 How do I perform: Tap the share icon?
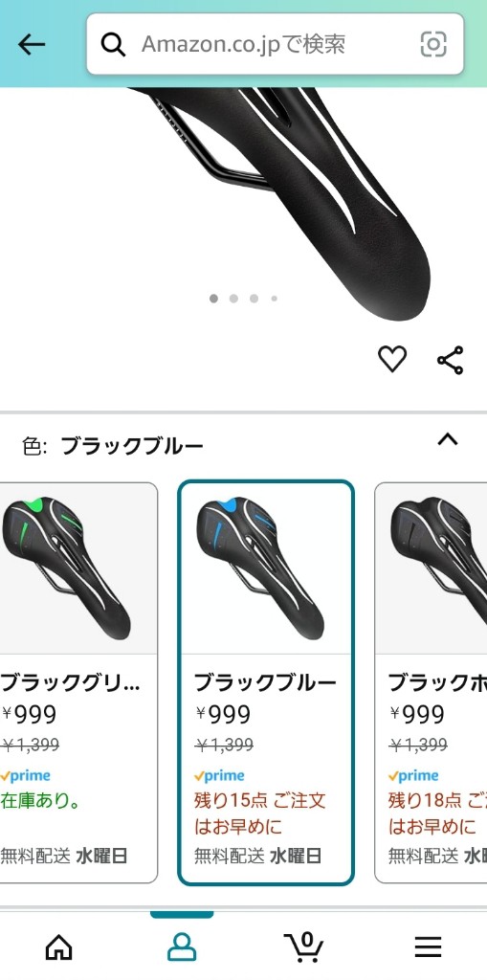(x=450, y=360)
